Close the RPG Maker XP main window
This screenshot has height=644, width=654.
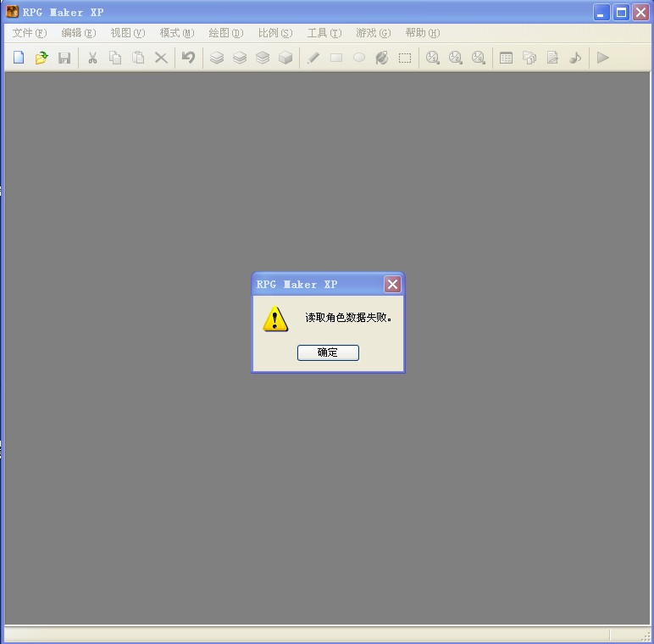[640, 13]
